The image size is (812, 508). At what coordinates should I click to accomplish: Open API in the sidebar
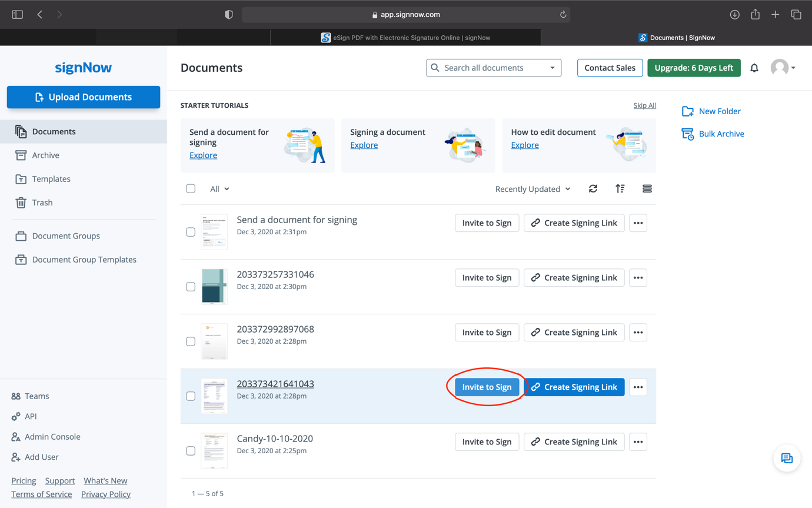click(24, 416)
